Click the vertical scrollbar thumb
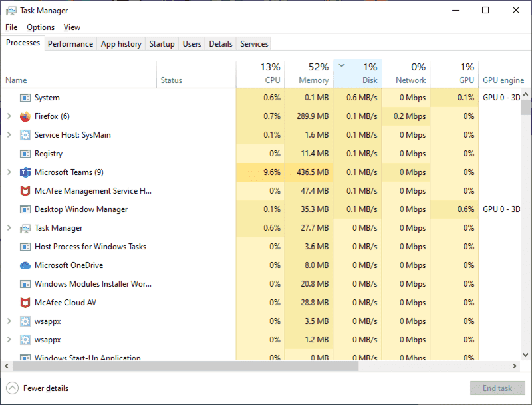Viewport: 532px width, 405px height. point(525,108)
